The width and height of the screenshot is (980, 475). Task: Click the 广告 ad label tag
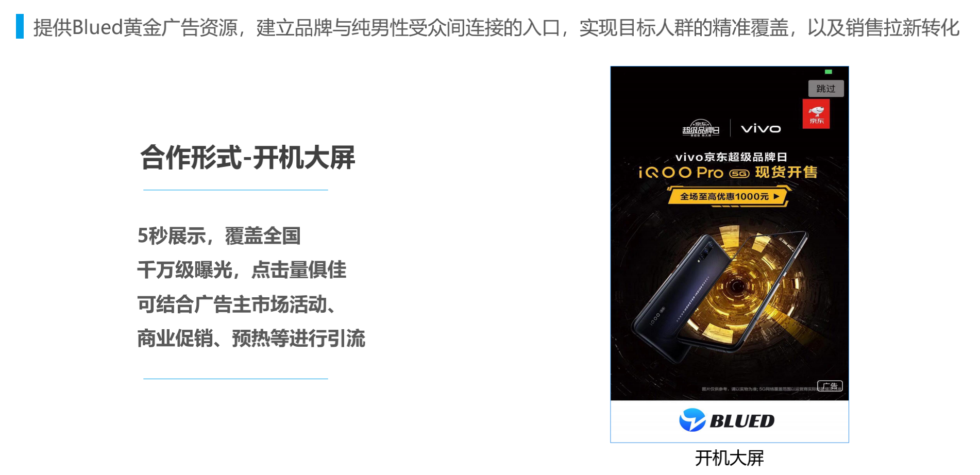[830, 385]
